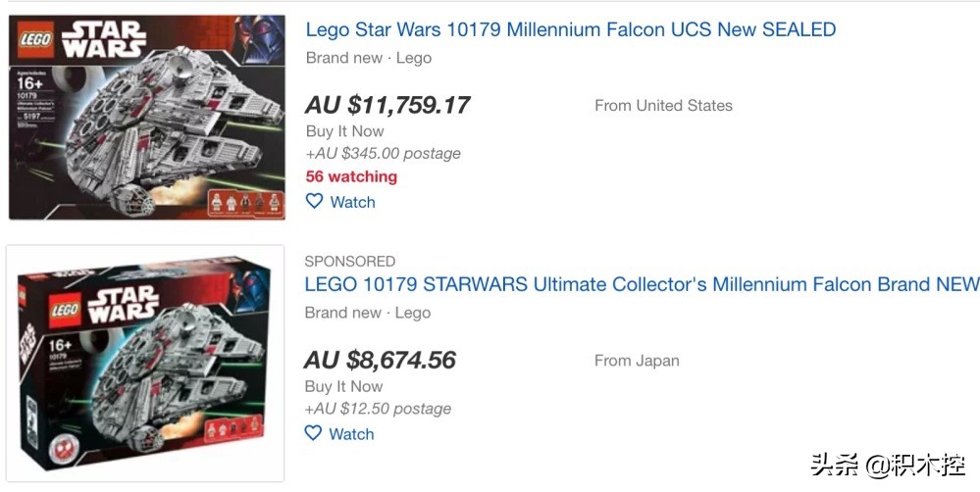This screenshot has width=980, height=492.
Task: Click 'Buy It Now' on the United States listing
Action: coord(344,131)
